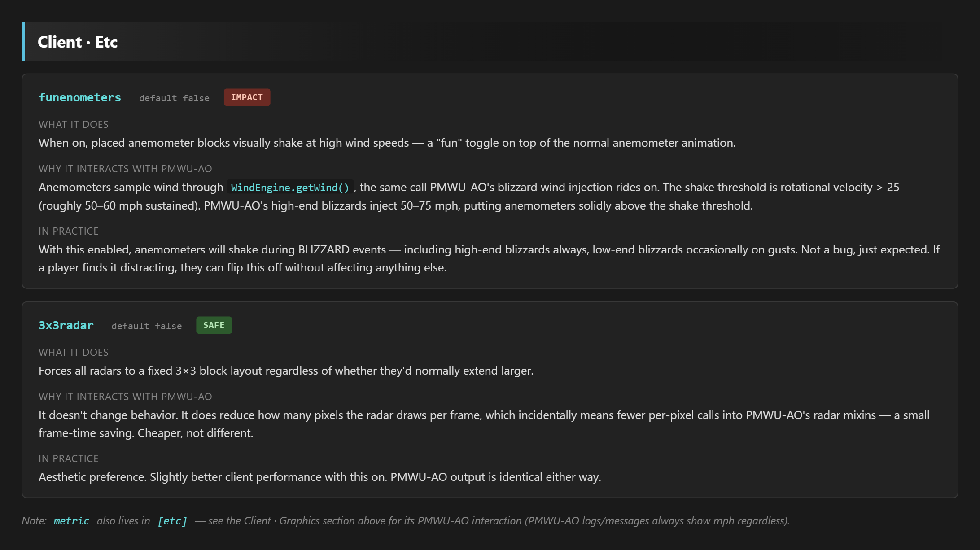Click text 'With this enabled, anemometers will shake'
The image size is (980, 550).
tap(489, 258)
